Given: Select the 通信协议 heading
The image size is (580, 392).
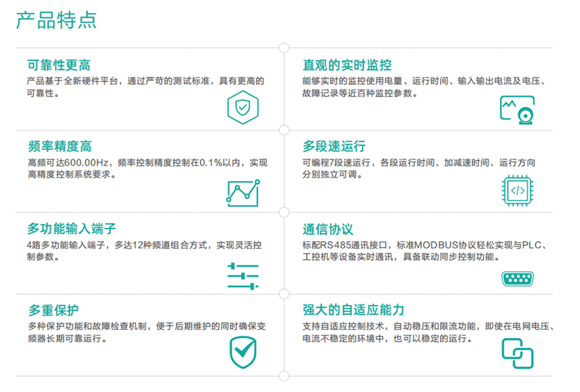Looking at the screenshot, I should pyautogui.click(x=327, y=229).
